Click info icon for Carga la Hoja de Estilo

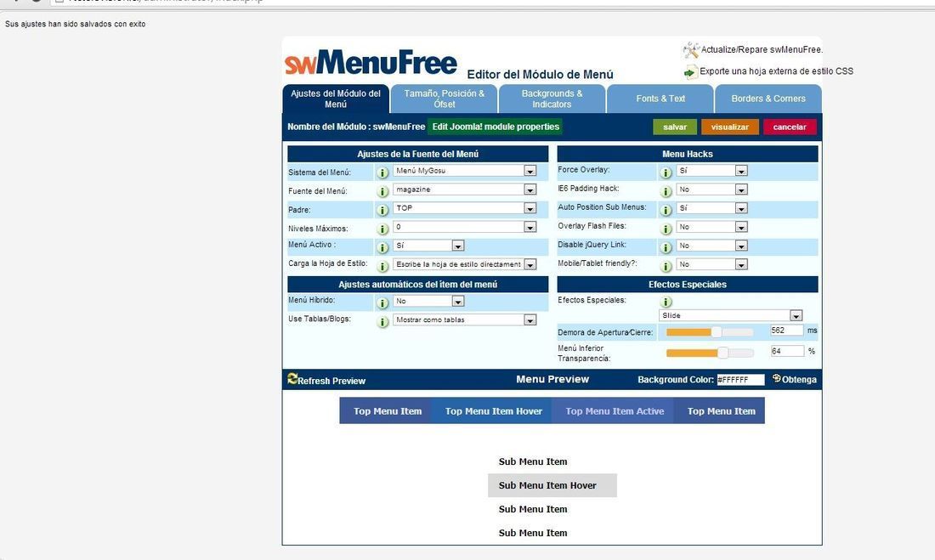382,266
